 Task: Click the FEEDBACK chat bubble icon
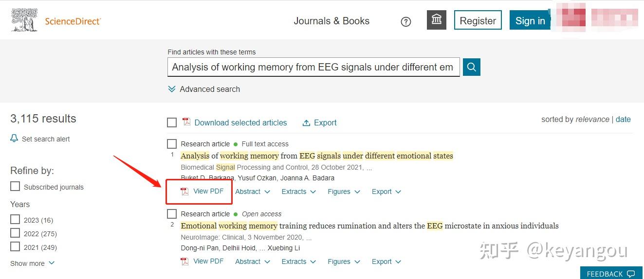click(x=631, y=274)
